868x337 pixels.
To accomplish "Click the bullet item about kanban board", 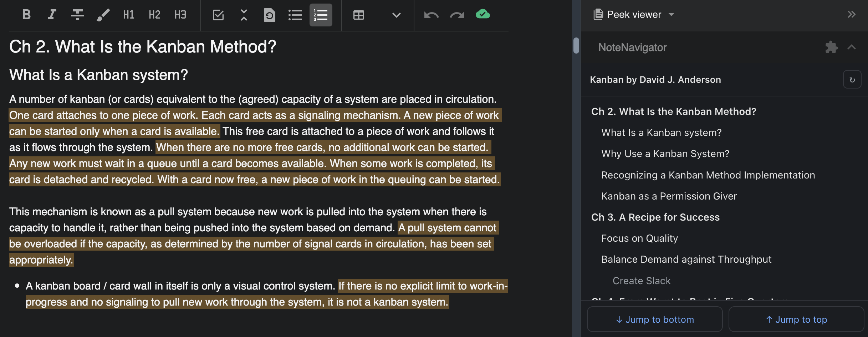I will click(x=266, y=294).
